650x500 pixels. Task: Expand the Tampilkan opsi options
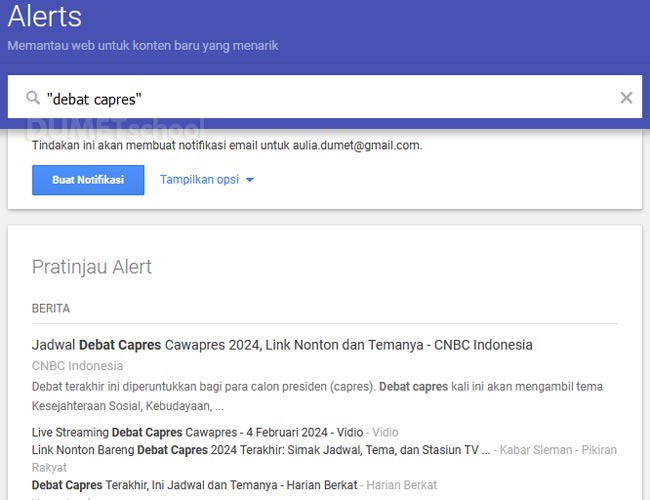pyautogui.click(x=206, y=180)
